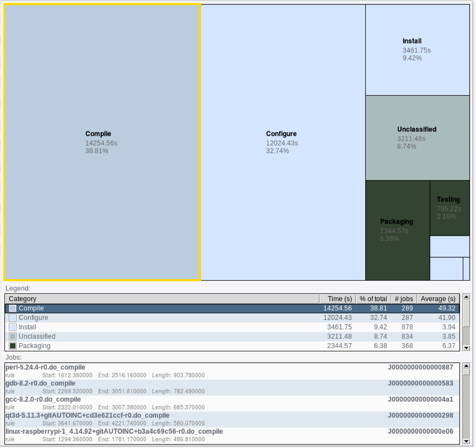Click the Length: 782.490000 value
The height and width of the screenshot is (448, 476).
click(x=179, y=391)
